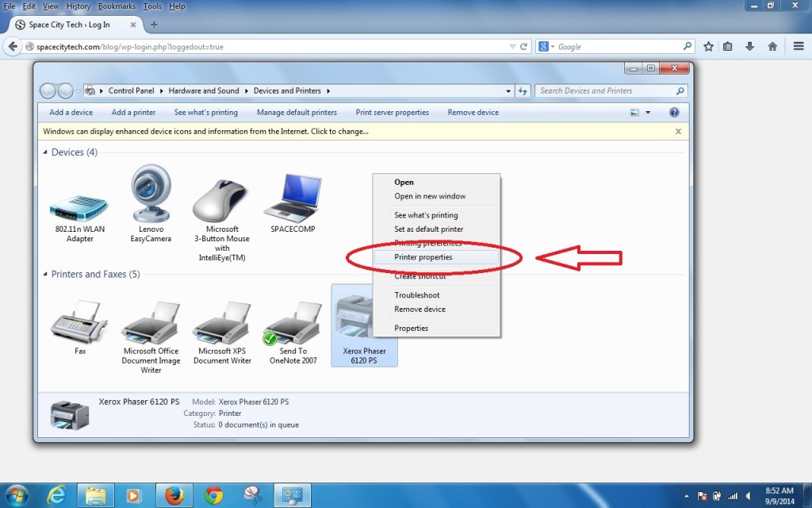This screenshot has width=812, height=508.
Task: Open Firefox from the taskbar
Action: (174, 495)
